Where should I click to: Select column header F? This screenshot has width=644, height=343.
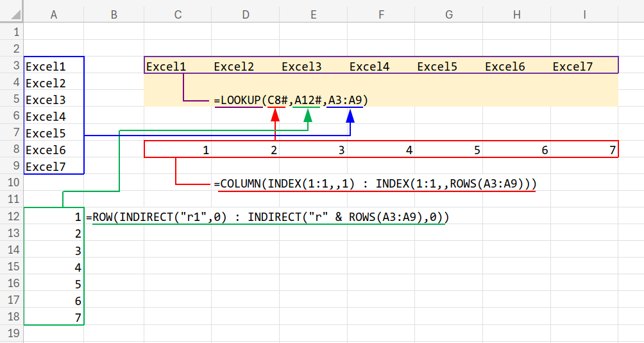pos(381,14)
